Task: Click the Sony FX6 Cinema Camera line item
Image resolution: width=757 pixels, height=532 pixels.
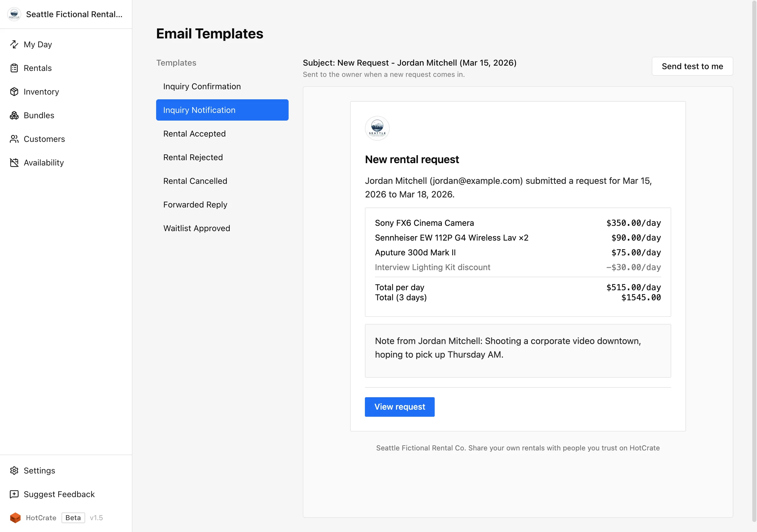Action: point(424,223)
